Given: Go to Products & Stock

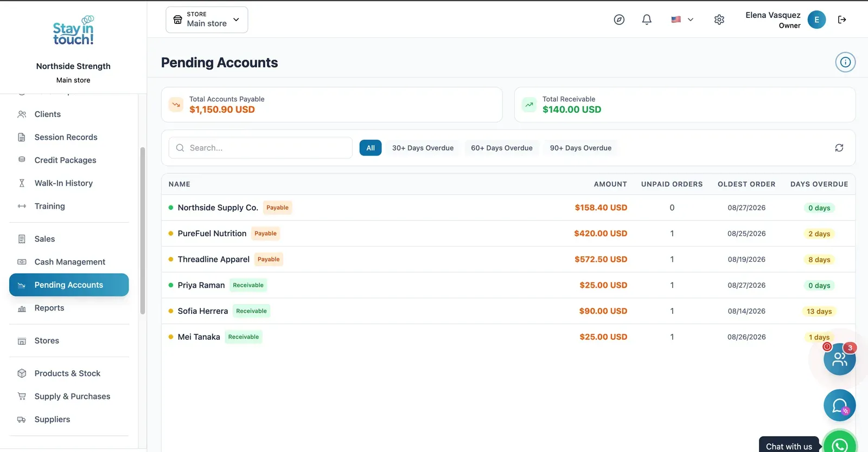Looking at the screenshot, I should [69, 373].
